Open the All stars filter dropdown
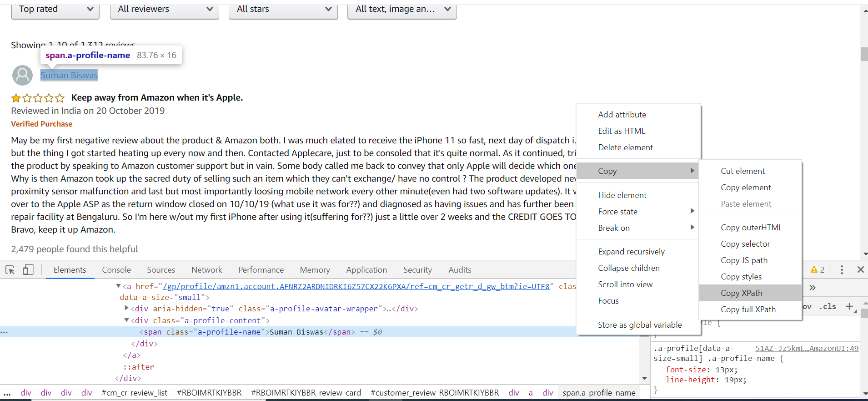 pyautogui.click(x=284, y=10)
